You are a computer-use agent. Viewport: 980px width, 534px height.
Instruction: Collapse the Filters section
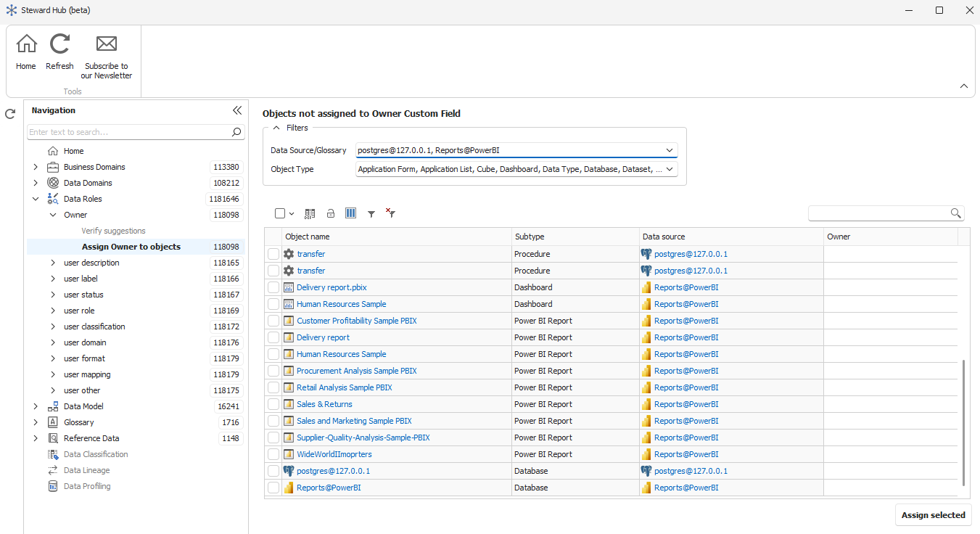[x=276, y=128]
